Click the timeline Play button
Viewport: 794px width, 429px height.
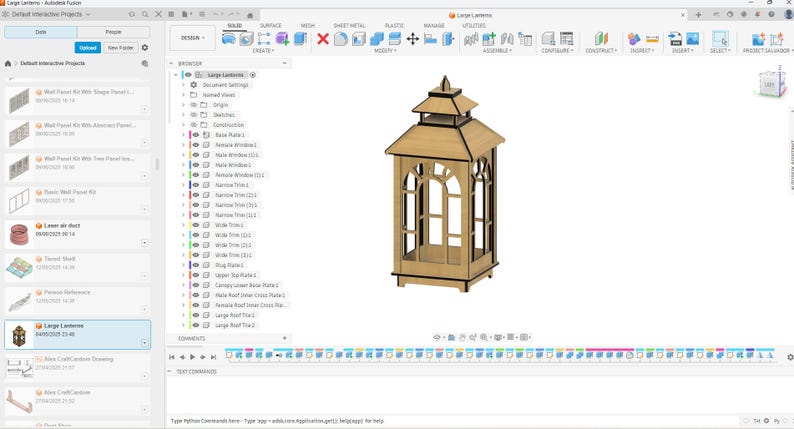(192, 357)
